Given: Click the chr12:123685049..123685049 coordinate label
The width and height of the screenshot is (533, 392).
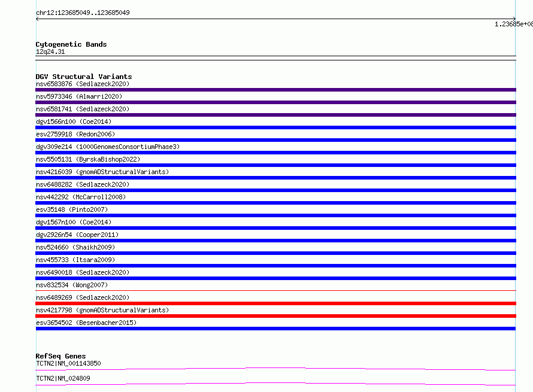Looking at the screenshot, I should pos(83,13).
